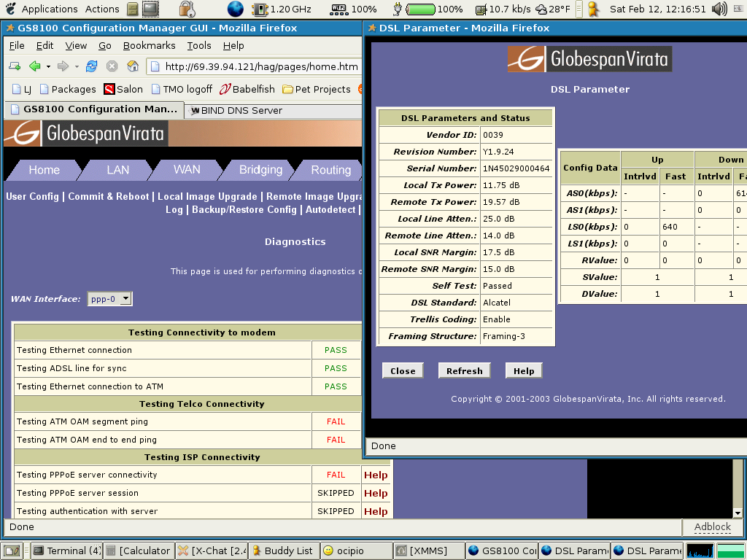Open the WAN Interface ppp-0 dropdown

(109, 298)
